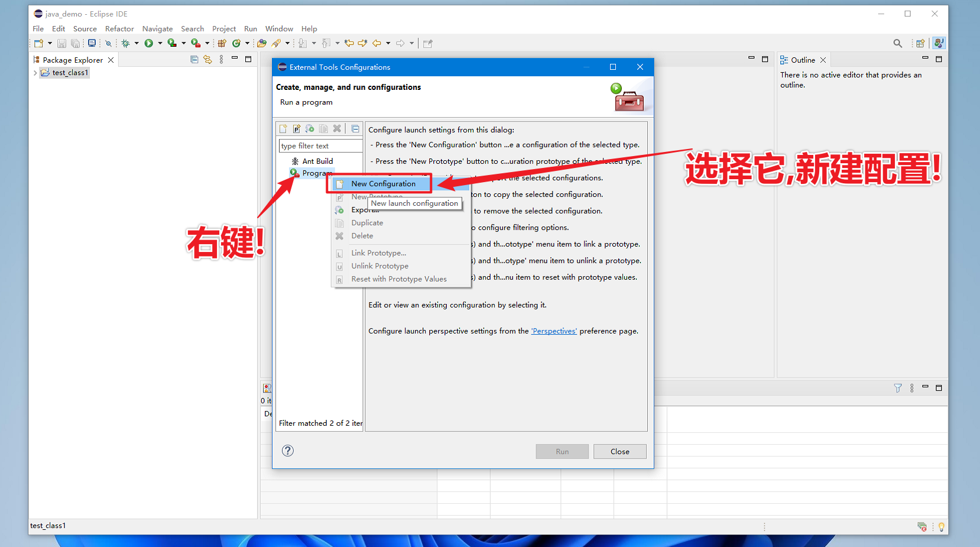Click the type filter text field
The height and width of the screenshot is (547, 980).
coord(320,145)
